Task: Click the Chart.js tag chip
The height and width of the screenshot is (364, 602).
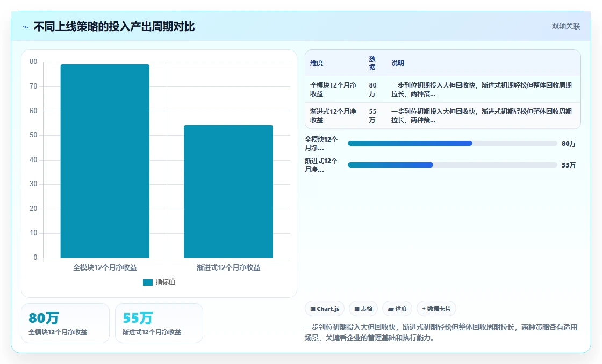Action: (x=325, y=309)
